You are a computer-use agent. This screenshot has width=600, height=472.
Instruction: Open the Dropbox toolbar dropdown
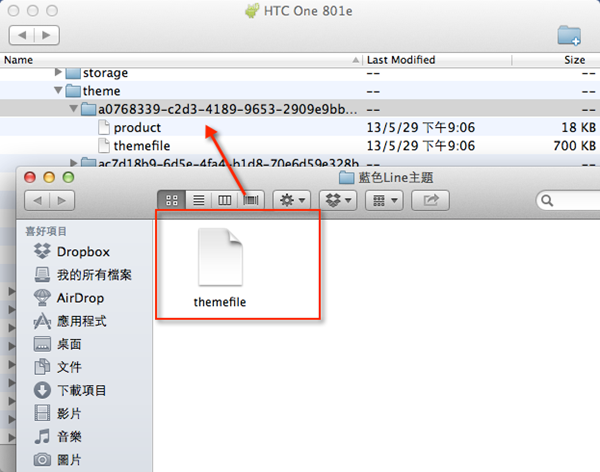[x=338, y=200]
